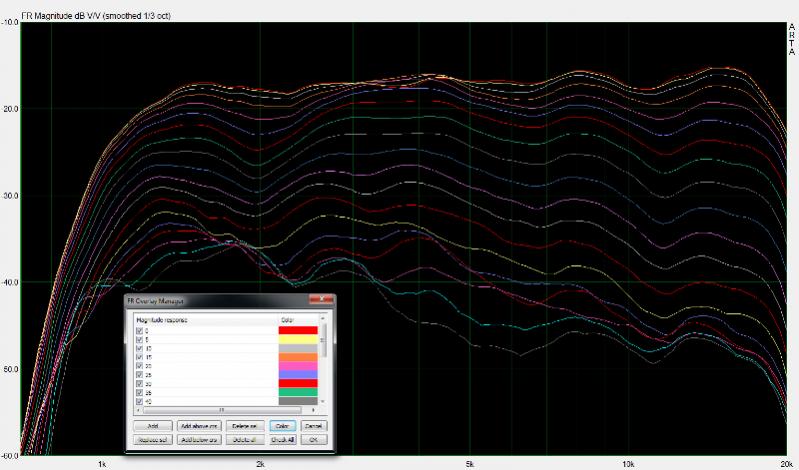The height and width of the screenshot is (470, 799).
Task: Click the Check All button
Action: click(281, 438)
